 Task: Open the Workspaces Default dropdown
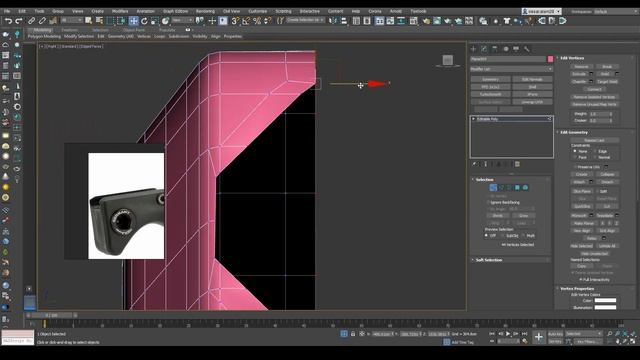615,11
